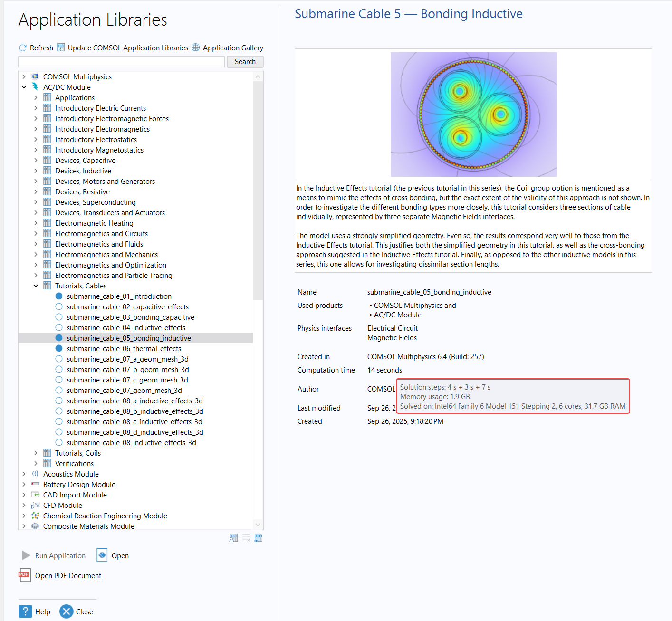672x621 pixels.
Task: Click the Battery Design Module icon
Action: (35, 484)
